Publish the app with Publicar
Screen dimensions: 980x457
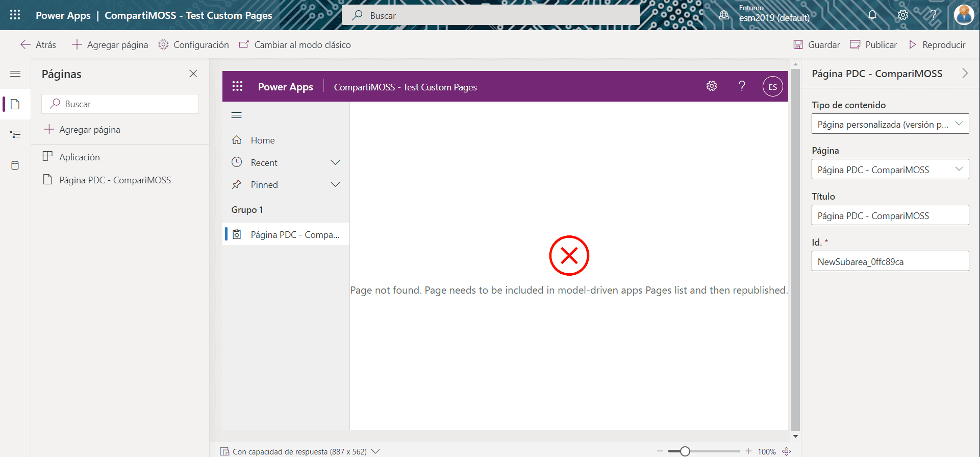tap(873, 45)
